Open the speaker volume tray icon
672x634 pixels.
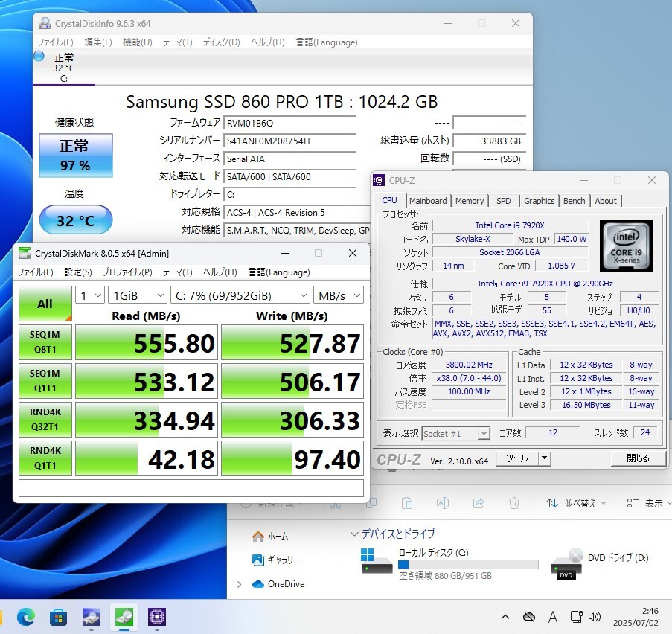594,618
